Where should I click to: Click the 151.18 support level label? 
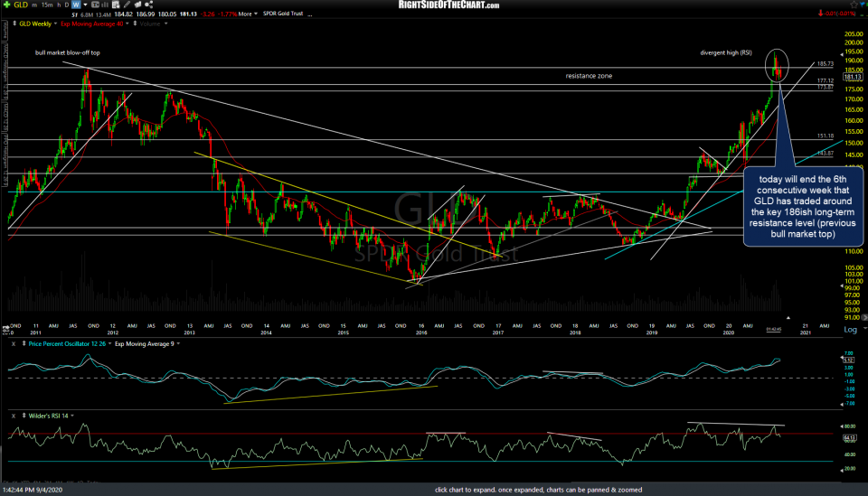825,136
